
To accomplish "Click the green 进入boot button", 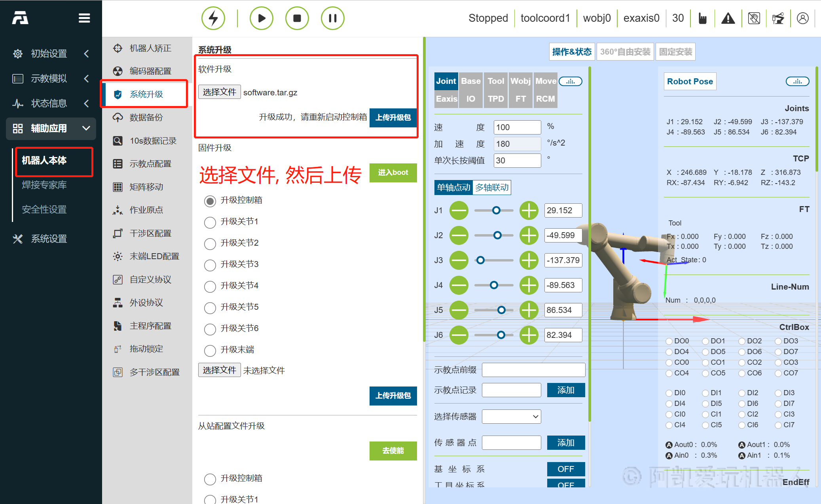I will [393, 172].
